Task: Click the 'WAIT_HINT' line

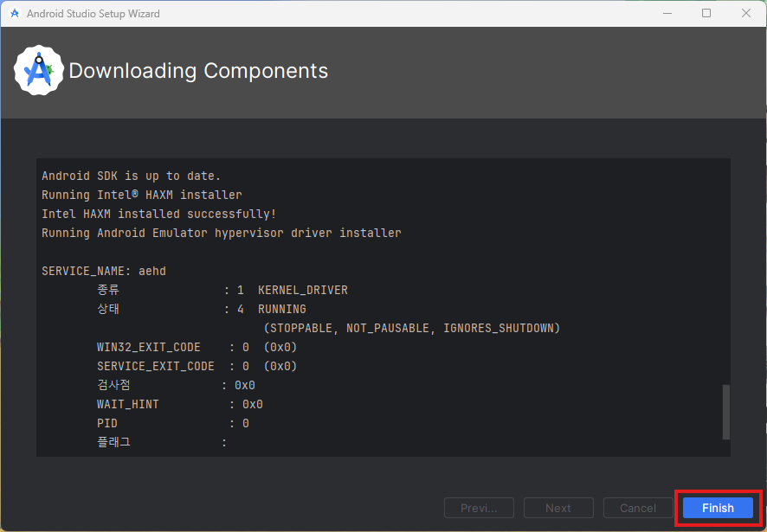Action: point(179,404)
